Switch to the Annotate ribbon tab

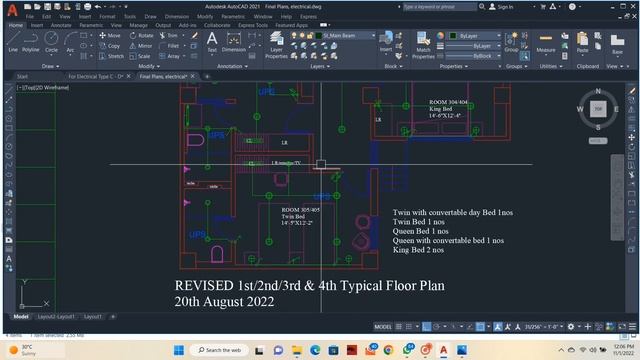pyautogui.click(x=61, y=25)
